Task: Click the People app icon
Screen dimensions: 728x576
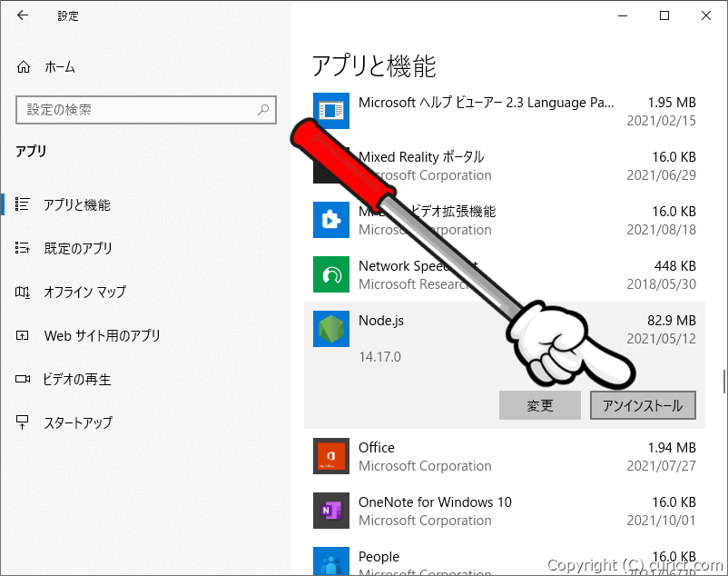Action: pyautogui.click(x=331, y=561)
